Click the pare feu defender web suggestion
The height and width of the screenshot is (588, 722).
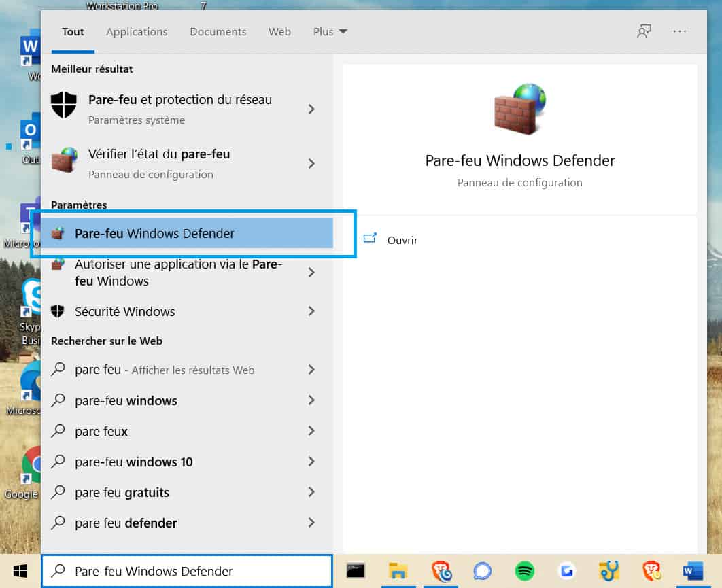coord(187,523)
